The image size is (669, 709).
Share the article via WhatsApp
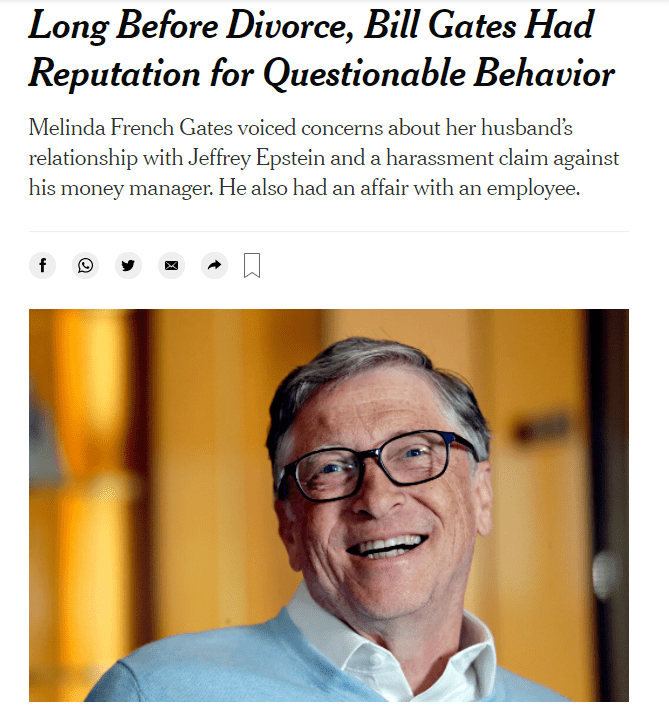85,265
